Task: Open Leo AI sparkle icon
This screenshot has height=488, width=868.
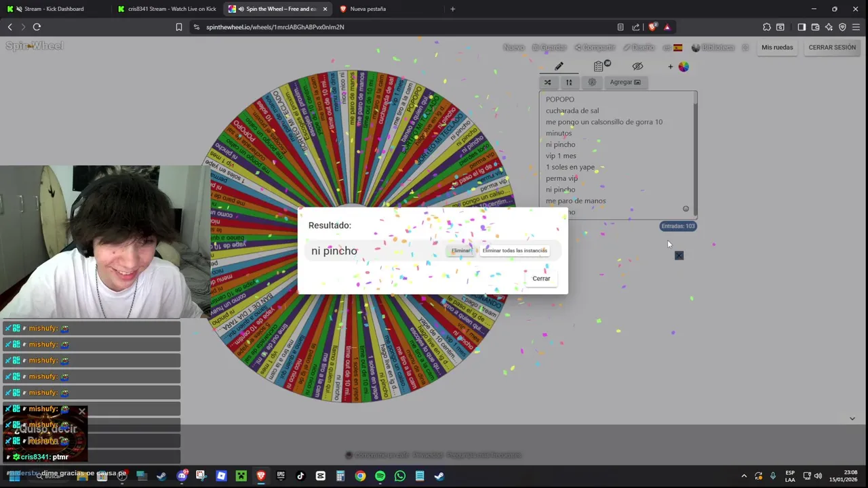Action: [x=829, y=27]
